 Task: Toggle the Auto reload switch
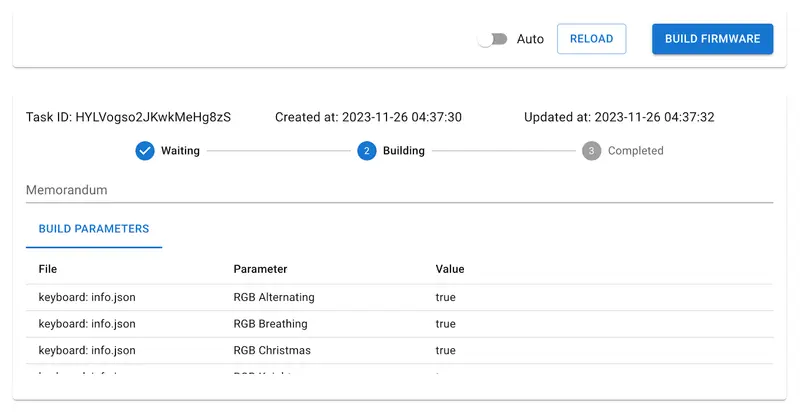click(x=492, y=39)
